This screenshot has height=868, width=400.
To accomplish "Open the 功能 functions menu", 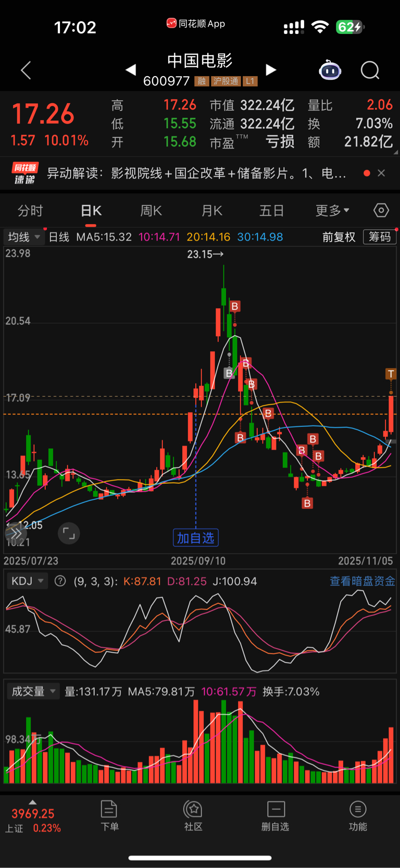I will click(358, 816).
